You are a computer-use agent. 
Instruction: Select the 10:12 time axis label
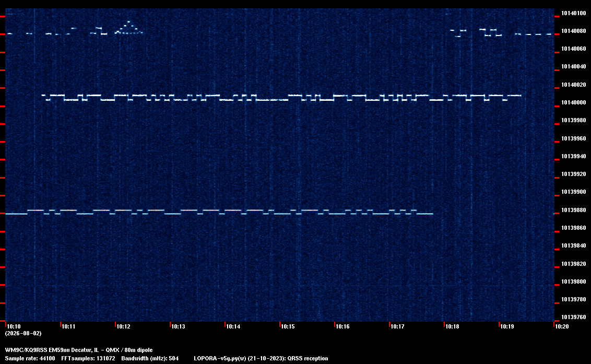(x=123, y=326)
